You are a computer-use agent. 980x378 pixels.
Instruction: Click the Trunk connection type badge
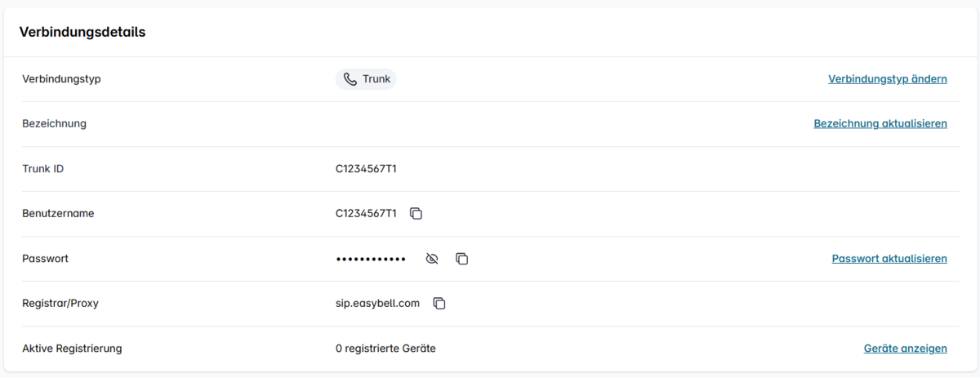pyautogui.click(x=366, y=79)
